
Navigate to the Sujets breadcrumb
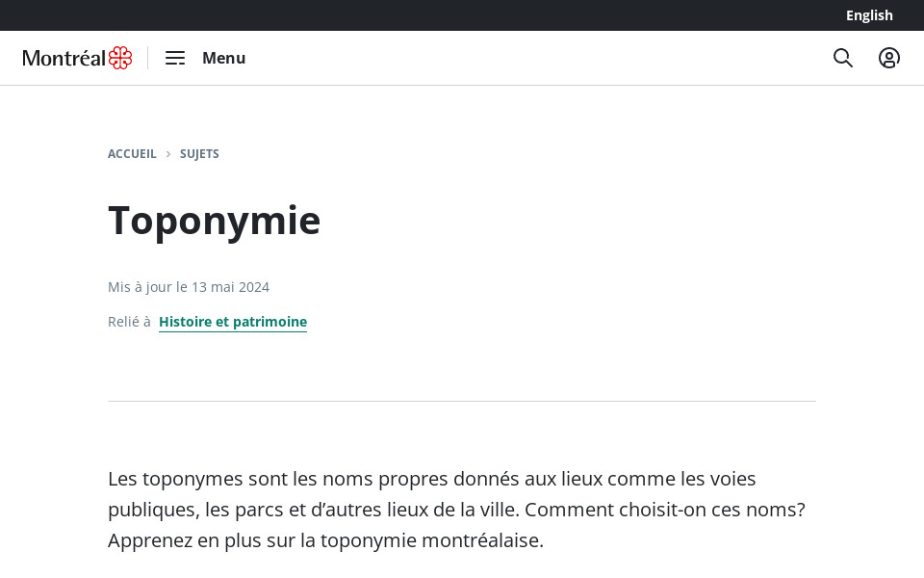click(x=199, y=154)
